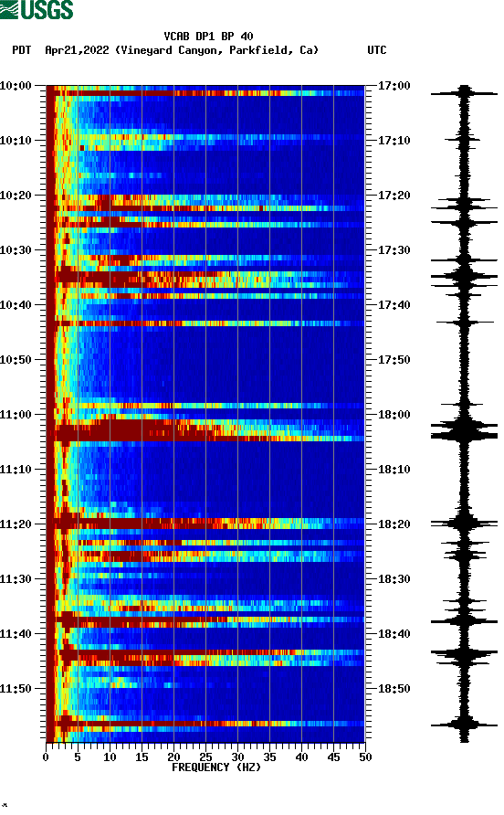Click the "10:20" PDT time label
The width and height of the screenshot is (504, 815).
16,196
